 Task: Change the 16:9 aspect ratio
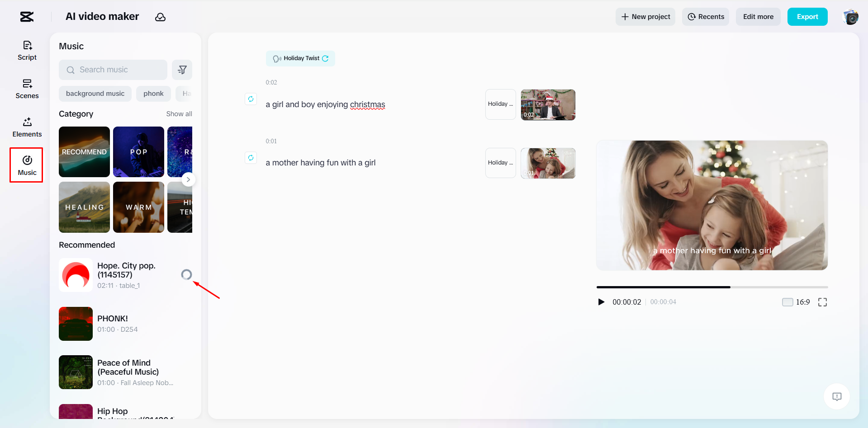coord(796,302)
